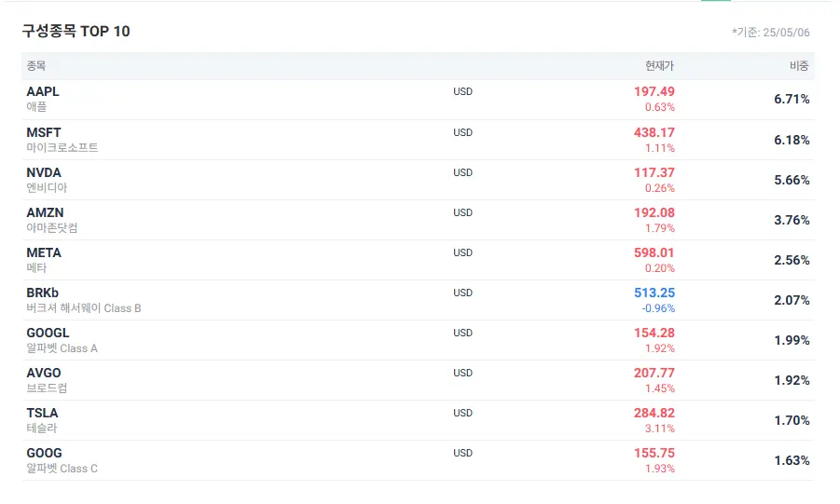Image resolution: width=840 pixels, height=504 pixels.
Task: Click AAPL weight 6.71%
Action: click(x=792, y=99)
